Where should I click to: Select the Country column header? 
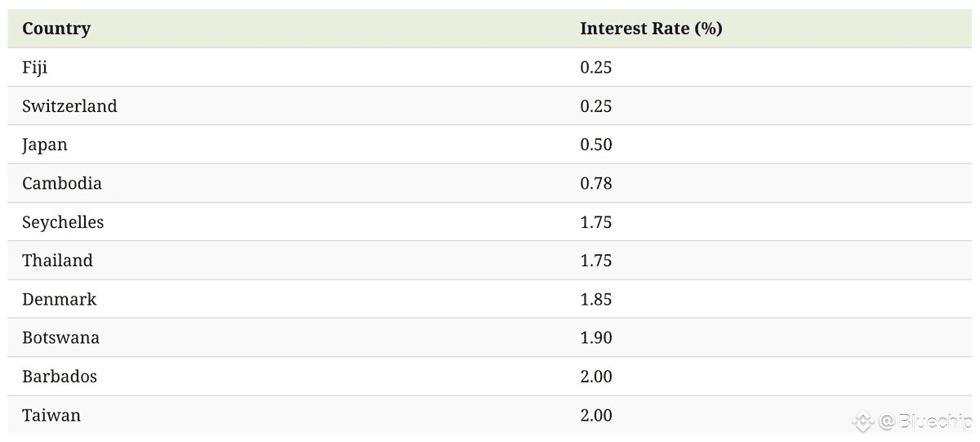56,29
